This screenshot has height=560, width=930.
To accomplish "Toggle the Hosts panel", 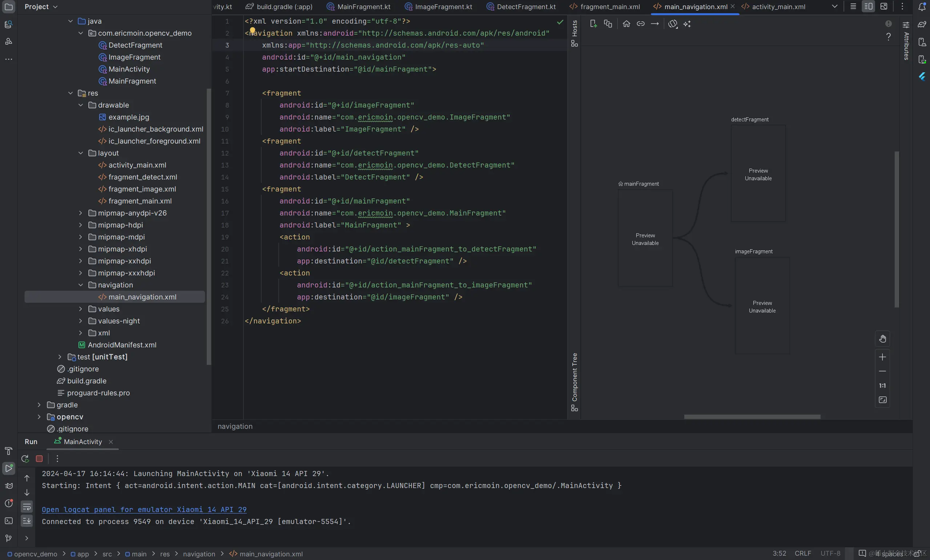I will pos(574,33).
